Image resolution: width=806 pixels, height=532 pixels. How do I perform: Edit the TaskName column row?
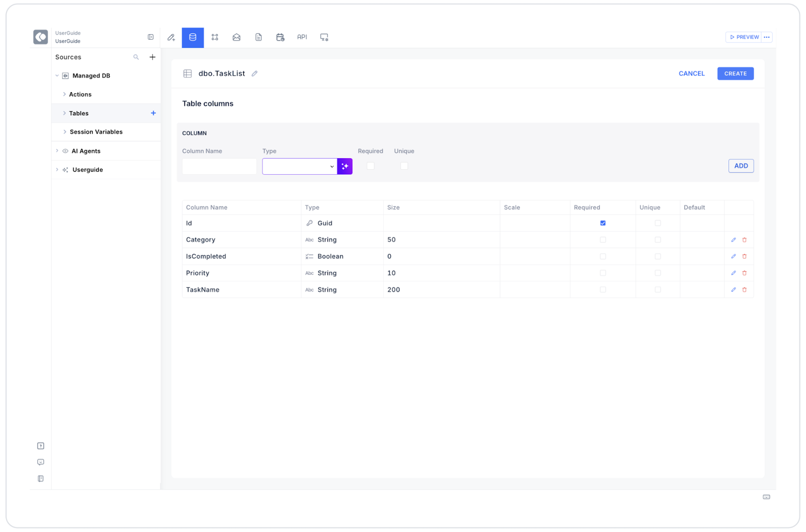pos(733,290)
